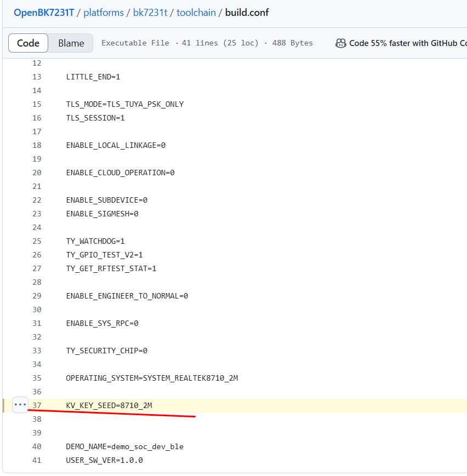
Task: Select line number 15
Action: tap(37, 104)
